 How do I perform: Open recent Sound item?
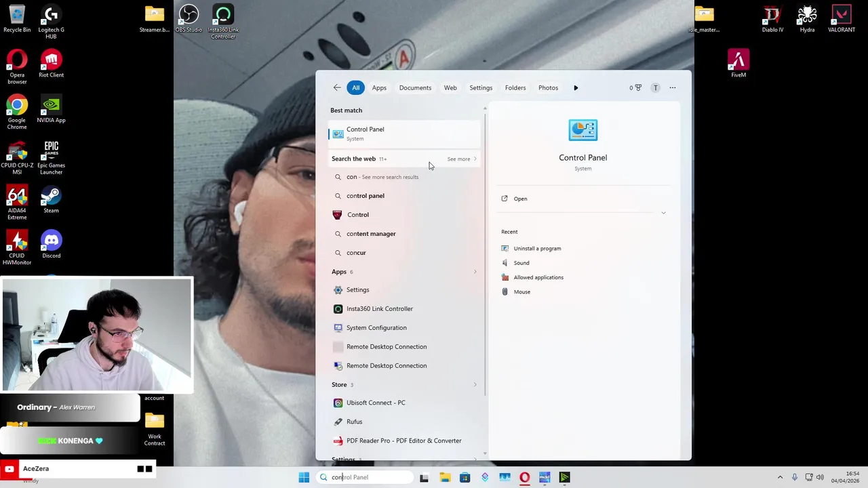521,263
